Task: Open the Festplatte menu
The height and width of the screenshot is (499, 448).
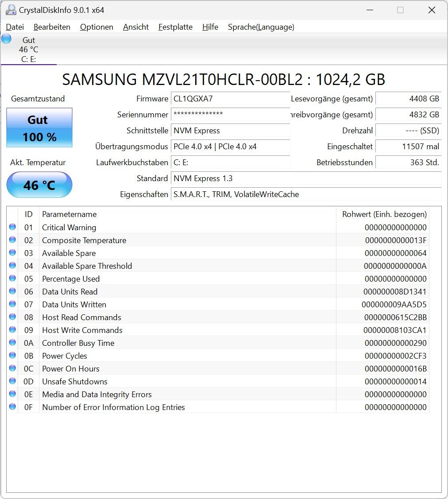Action: coord(175,27)
